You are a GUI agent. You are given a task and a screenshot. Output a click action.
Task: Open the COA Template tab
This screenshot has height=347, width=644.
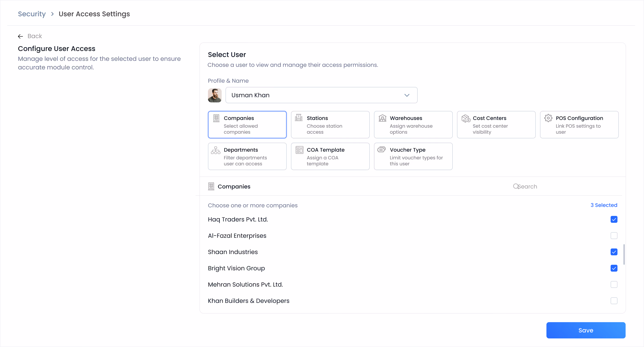330,157
